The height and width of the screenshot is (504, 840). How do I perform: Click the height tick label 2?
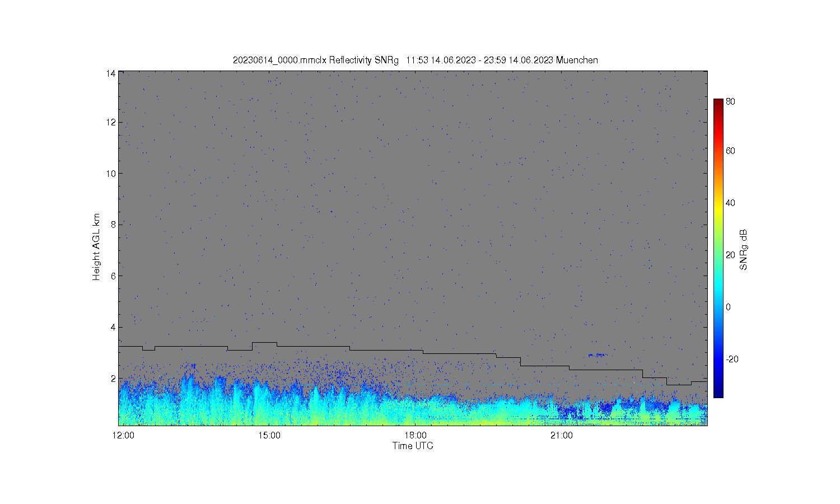coord(113,379)
